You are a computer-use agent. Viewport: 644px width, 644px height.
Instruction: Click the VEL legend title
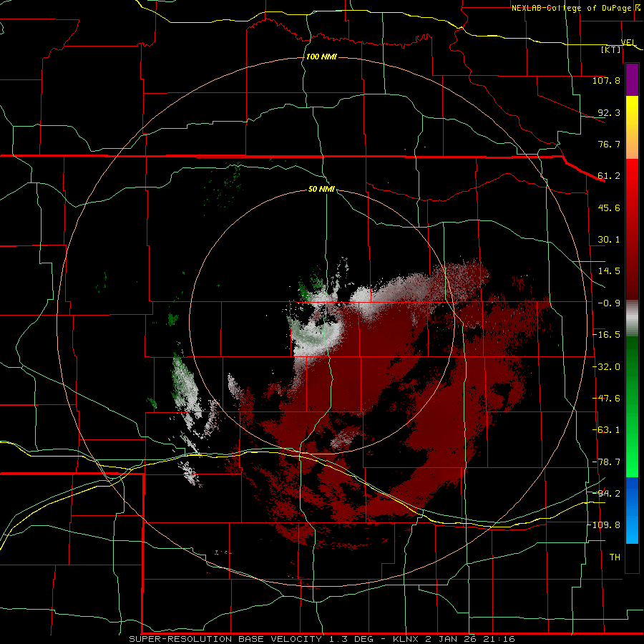(628, 42)
